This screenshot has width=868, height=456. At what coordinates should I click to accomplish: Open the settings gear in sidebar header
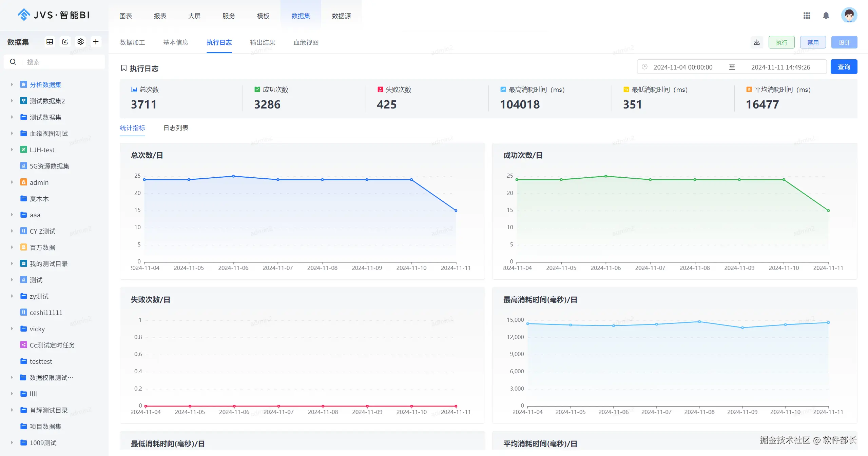click(x=80, y=42)
